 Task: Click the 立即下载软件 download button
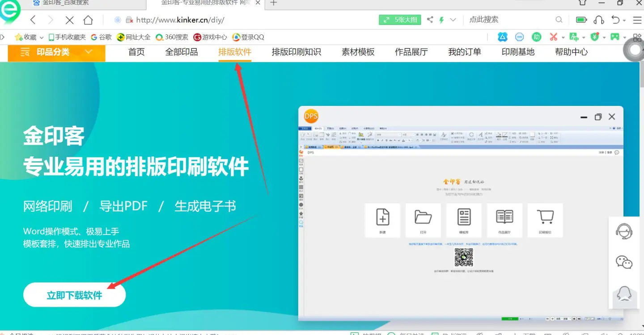point(74,295)
